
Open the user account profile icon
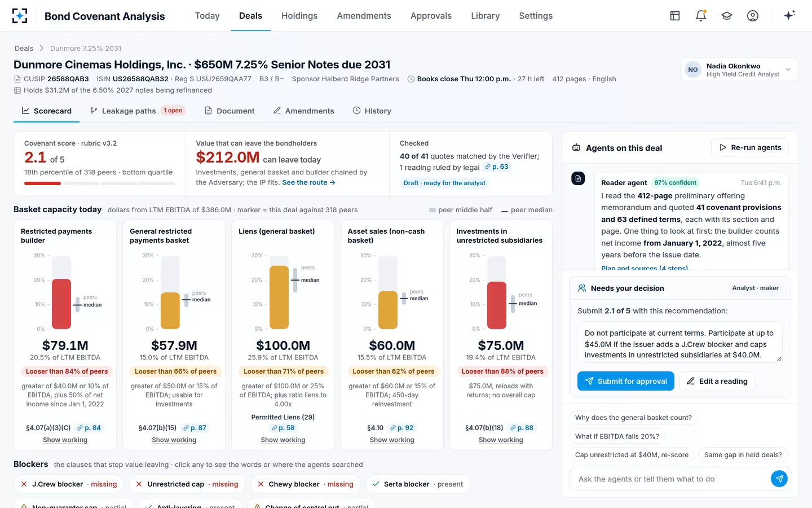coord(752,16)
